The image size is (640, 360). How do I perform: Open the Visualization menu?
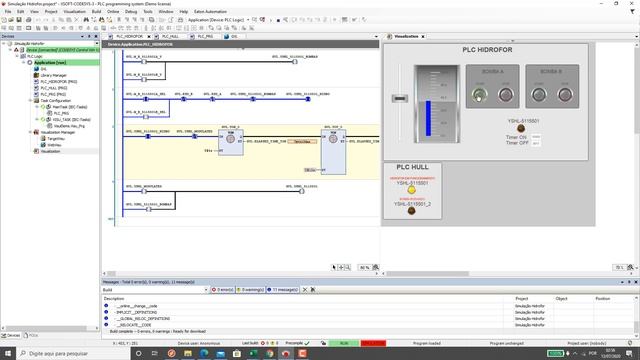tap(74, 11)
